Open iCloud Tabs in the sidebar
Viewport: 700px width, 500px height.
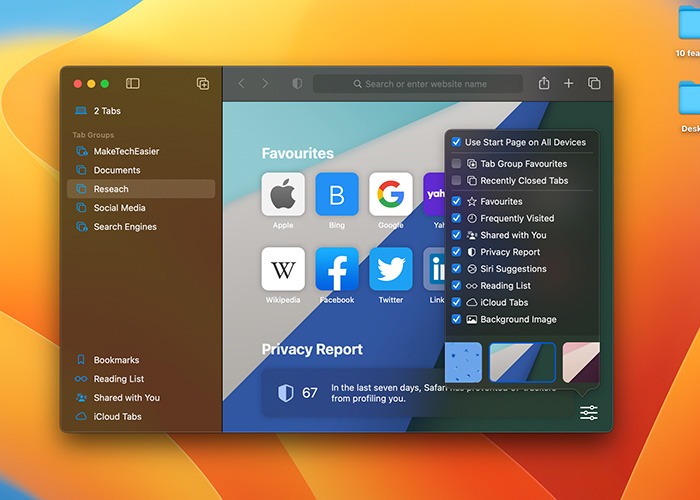(141, 417)
